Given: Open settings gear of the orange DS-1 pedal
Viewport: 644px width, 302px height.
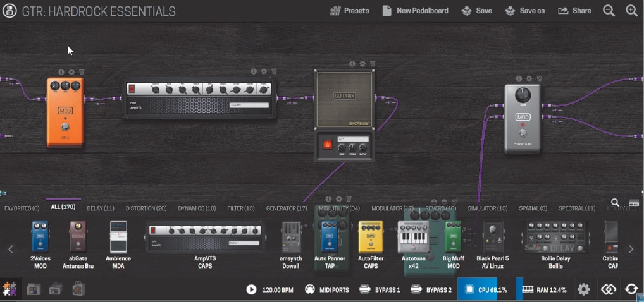Looking at the screenshot, I should click(x=71, y=72).
